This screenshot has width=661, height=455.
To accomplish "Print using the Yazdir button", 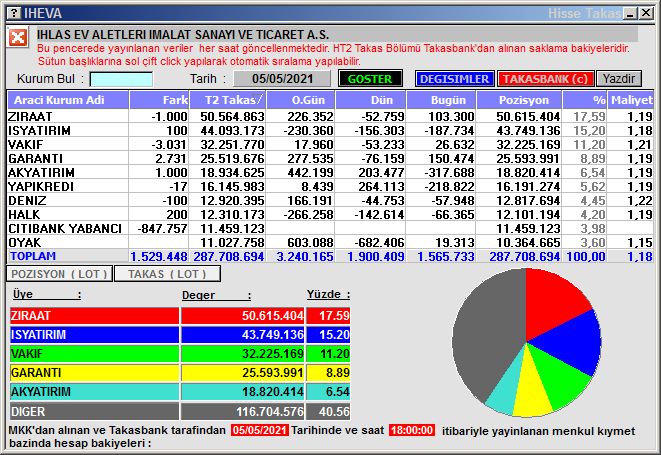I will [619, 79].
